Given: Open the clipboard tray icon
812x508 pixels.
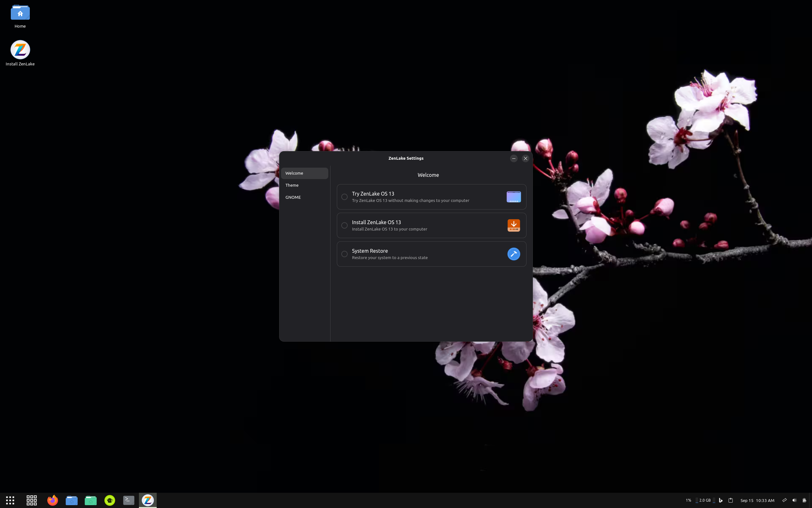Looking at the screenshot, I should pyautogui.click(x=730, y=500).
